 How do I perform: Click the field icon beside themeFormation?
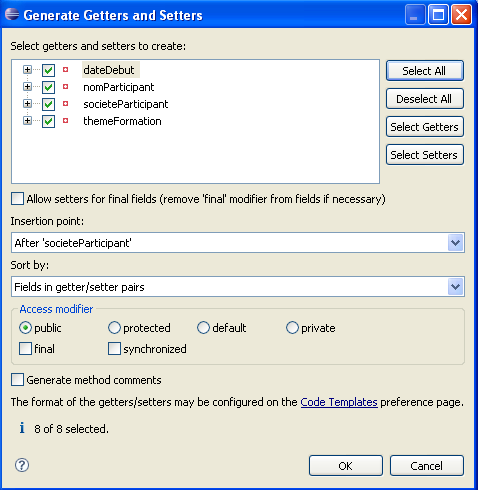click(66, 121)
